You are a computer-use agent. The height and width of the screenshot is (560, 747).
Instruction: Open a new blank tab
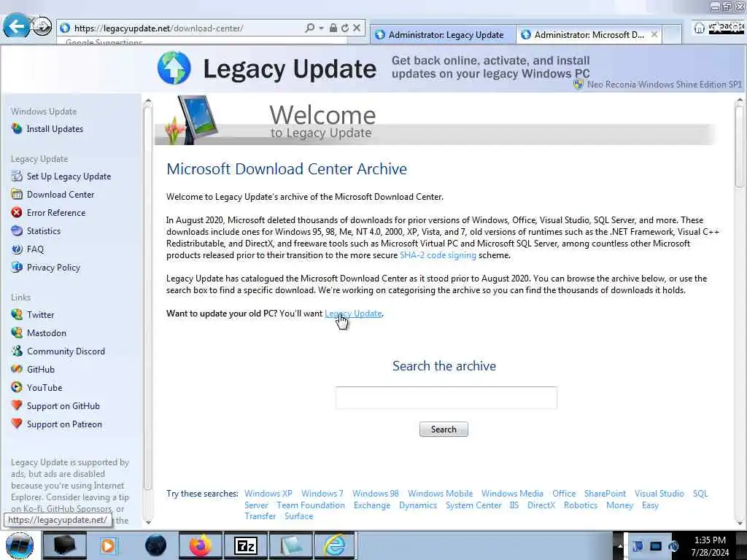point(671,35)
